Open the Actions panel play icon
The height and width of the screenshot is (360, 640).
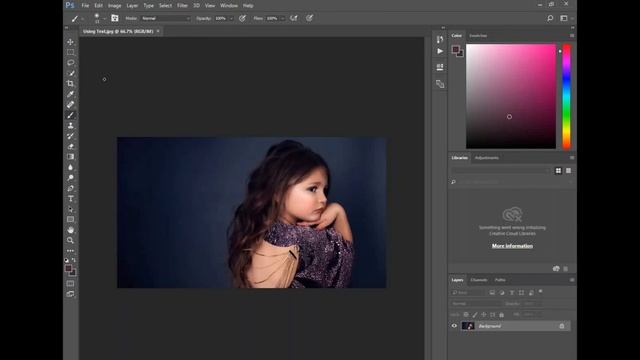click(440, 51)
